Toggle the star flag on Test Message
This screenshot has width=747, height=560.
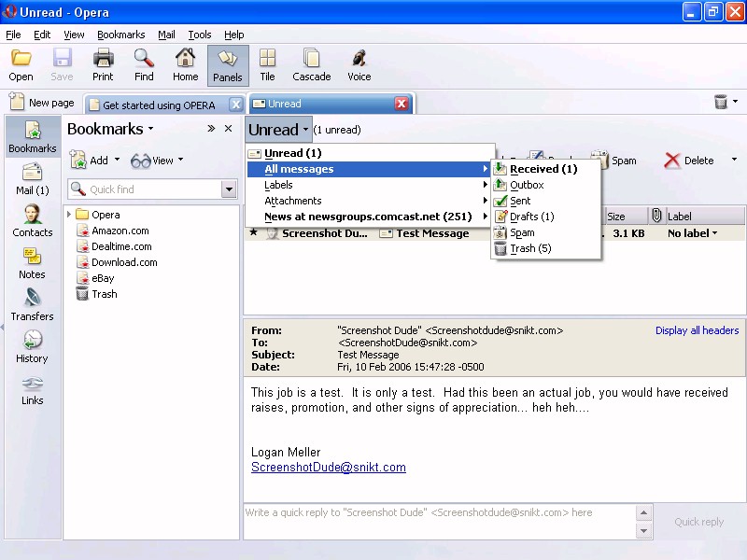[253, 233]
